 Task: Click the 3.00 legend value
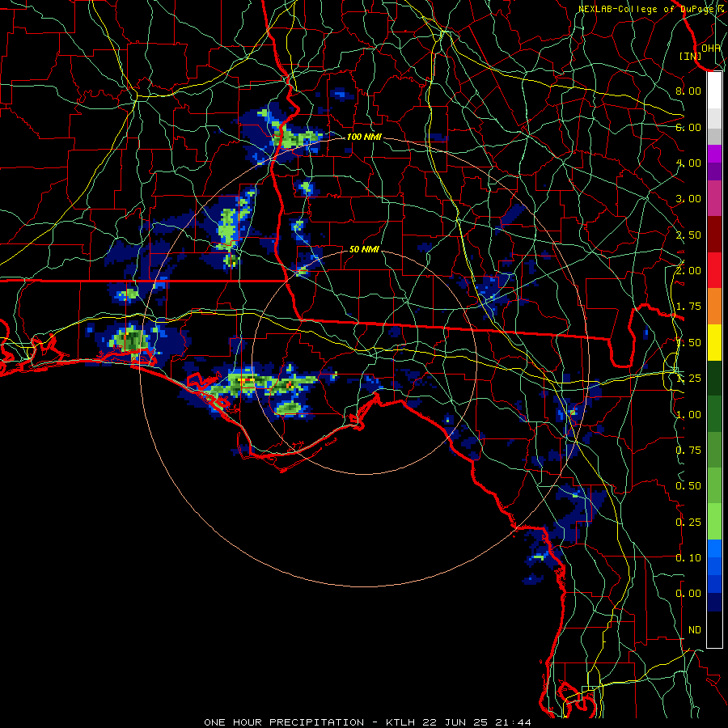tap(688, 199)
